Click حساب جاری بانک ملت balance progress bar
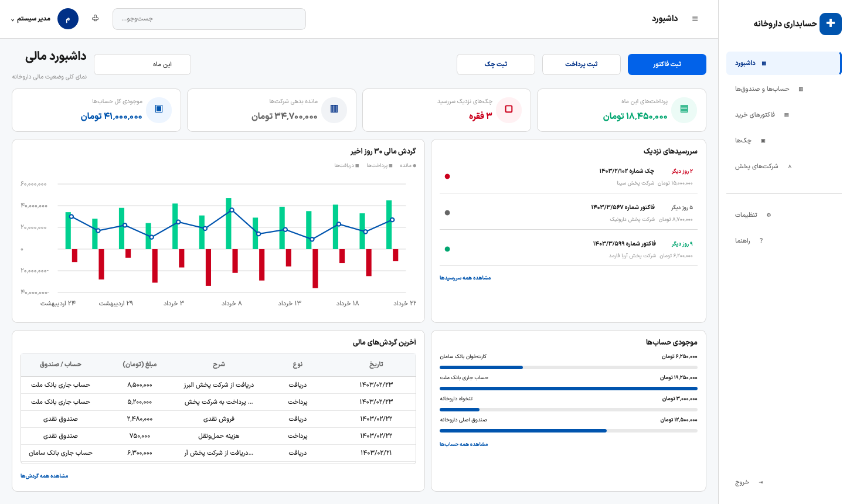 coord(569,389)
